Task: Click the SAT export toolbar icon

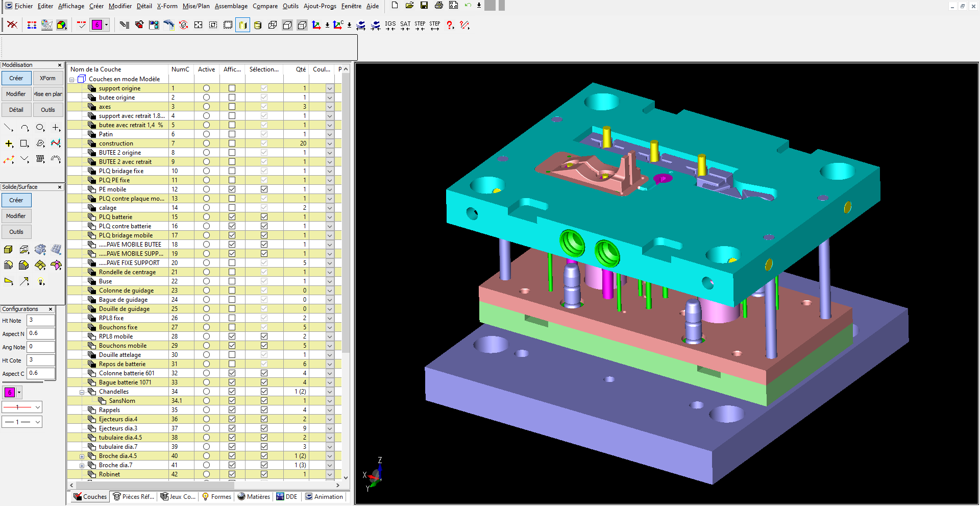Action: coord(405,25)
